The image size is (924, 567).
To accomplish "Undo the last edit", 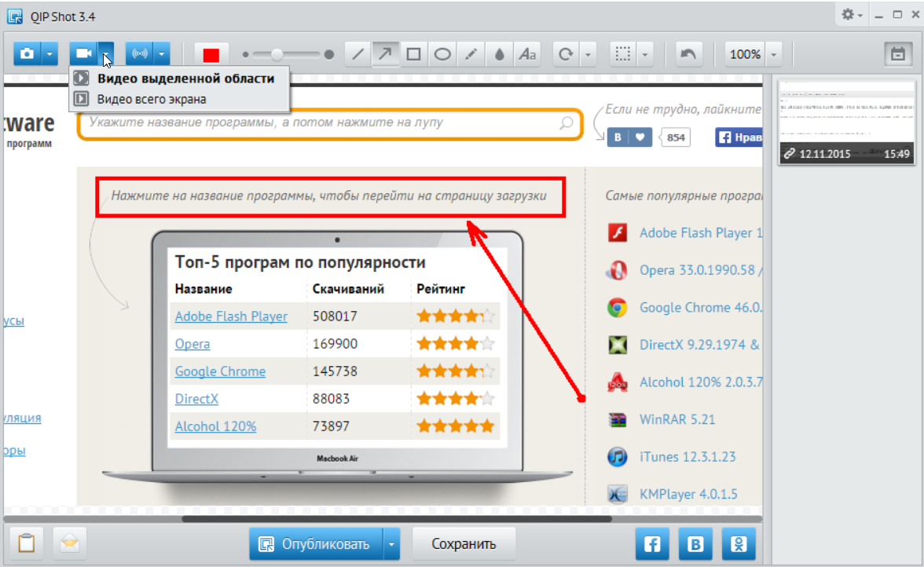I will (688, 54).
